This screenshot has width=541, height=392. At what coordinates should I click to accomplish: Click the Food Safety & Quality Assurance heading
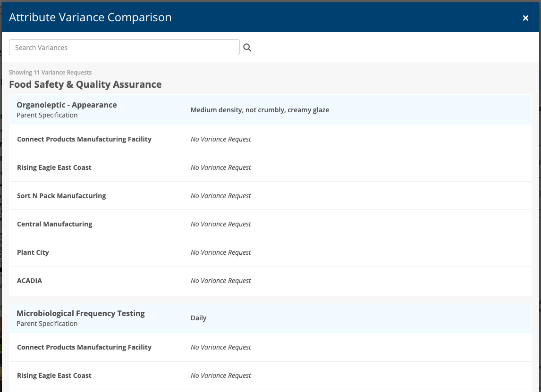point(85,84)
